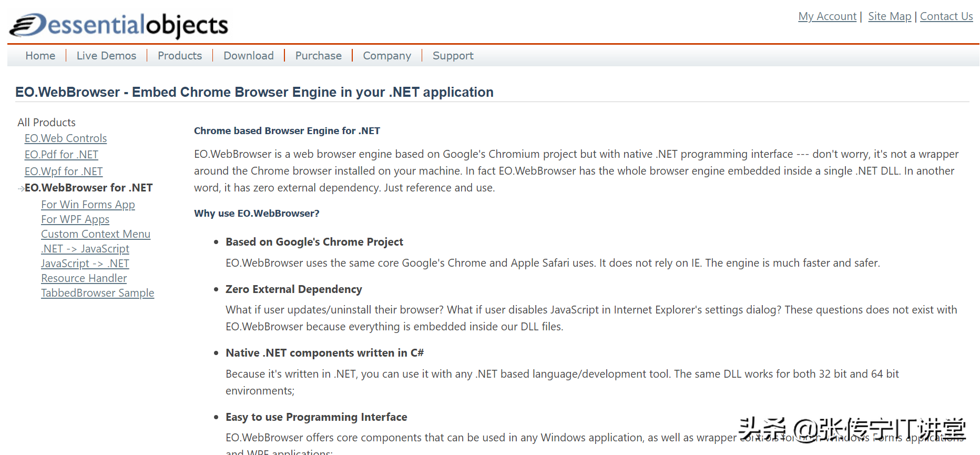Click the Contact Us link
This screenshot has width=980, height=455.
point(946,16)
